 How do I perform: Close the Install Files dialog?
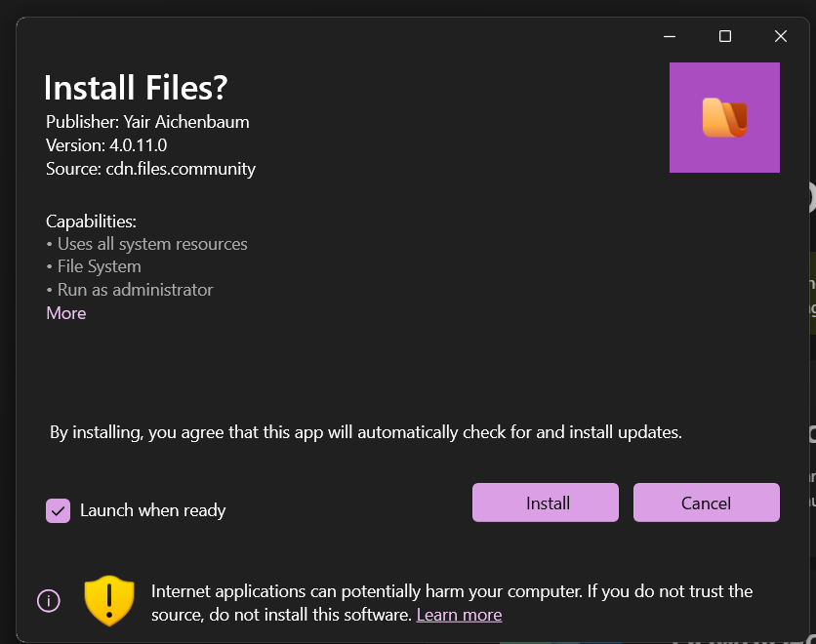[780, 36]
